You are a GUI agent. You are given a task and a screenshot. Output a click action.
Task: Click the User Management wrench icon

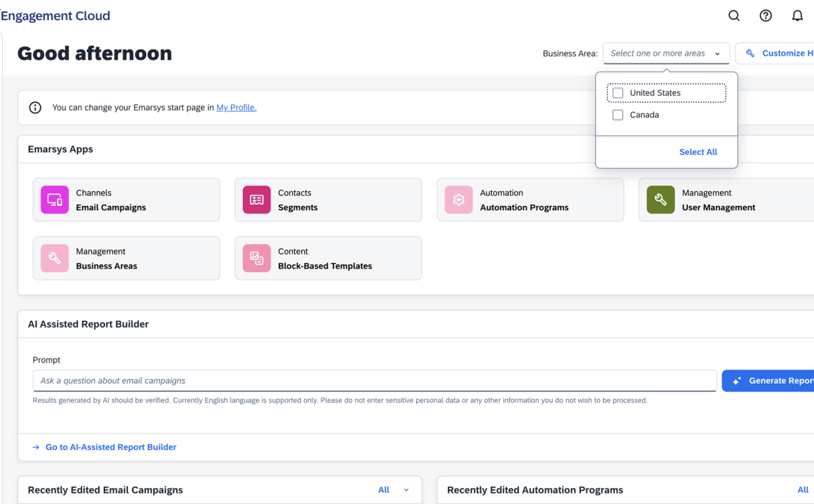[660, 200]
